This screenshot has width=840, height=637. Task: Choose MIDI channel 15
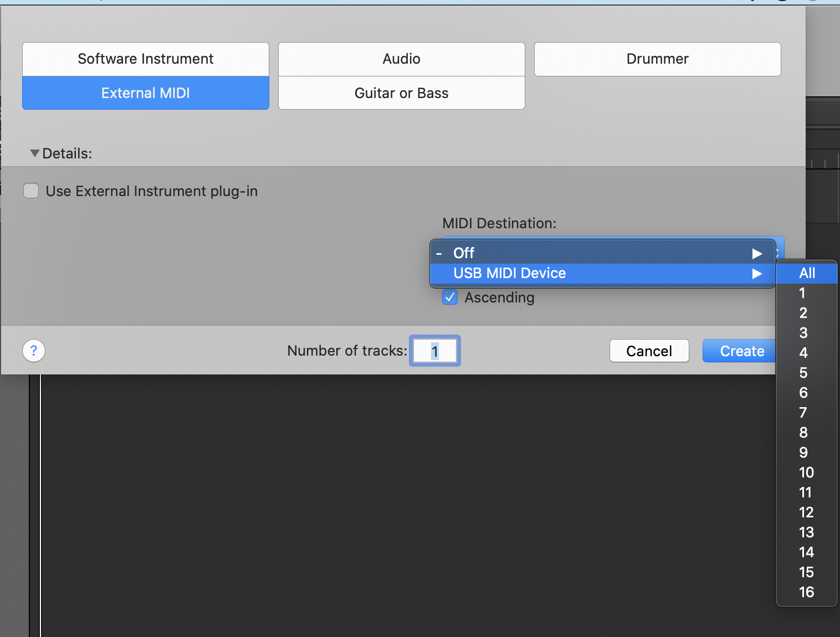807,572
